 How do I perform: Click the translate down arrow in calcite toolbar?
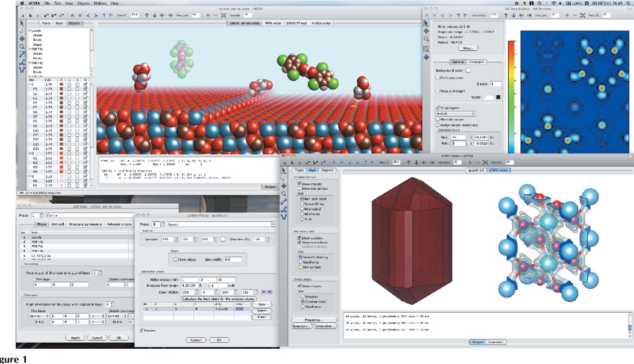coord(155,15)
